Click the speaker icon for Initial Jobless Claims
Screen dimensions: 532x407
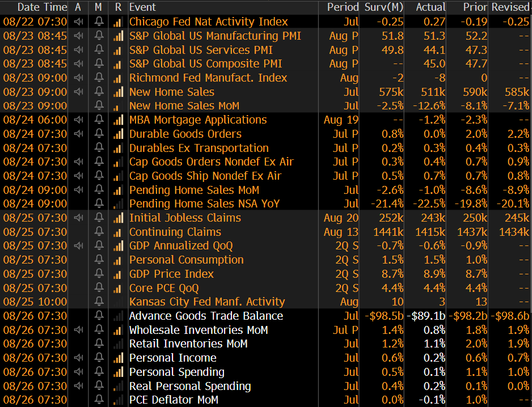tap(78, 218)
